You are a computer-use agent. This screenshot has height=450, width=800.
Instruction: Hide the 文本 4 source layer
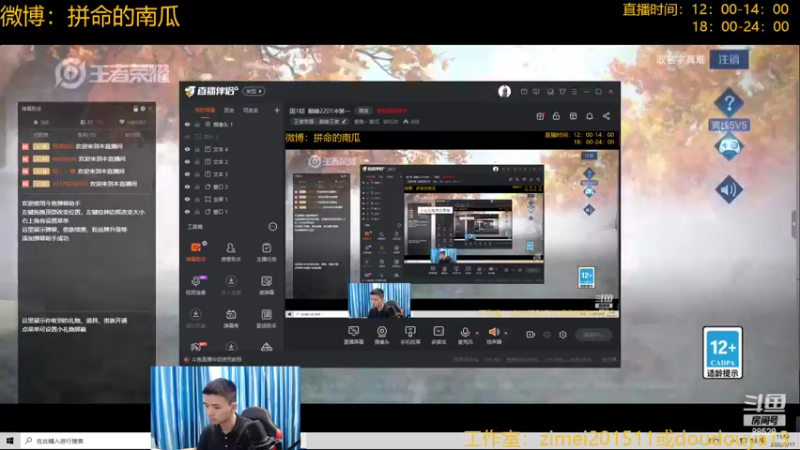pos(187,149)
